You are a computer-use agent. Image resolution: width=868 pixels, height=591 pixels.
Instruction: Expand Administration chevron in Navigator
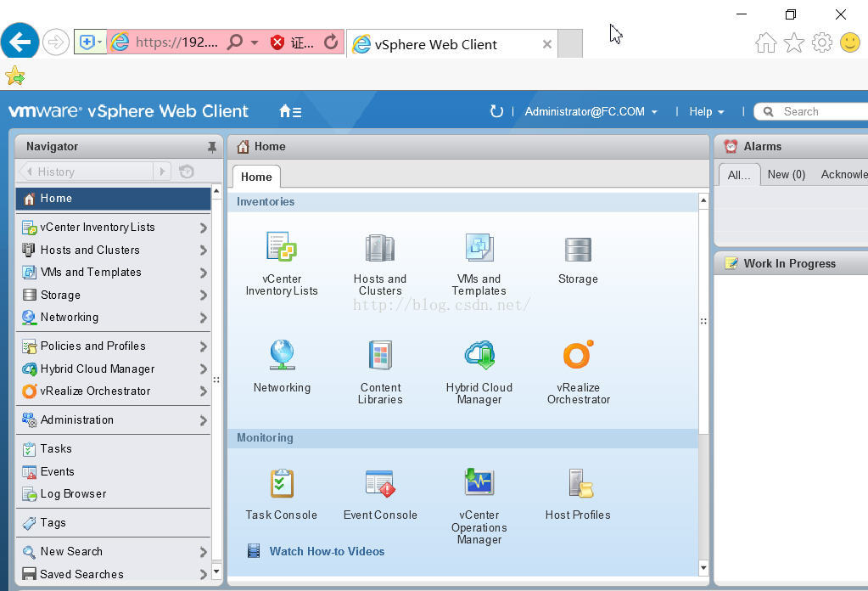203,420
